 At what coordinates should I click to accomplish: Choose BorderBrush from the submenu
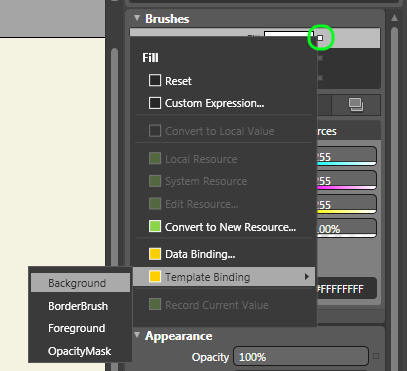pyautogui.click(x=80, y=306)
